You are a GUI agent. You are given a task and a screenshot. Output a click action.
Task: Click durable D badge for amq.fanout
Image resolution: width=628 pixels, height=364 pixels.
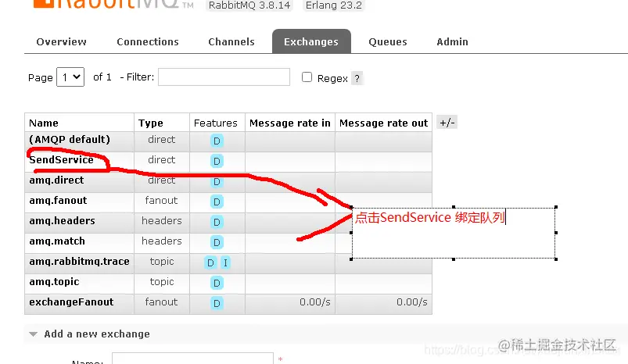[217, 202]
